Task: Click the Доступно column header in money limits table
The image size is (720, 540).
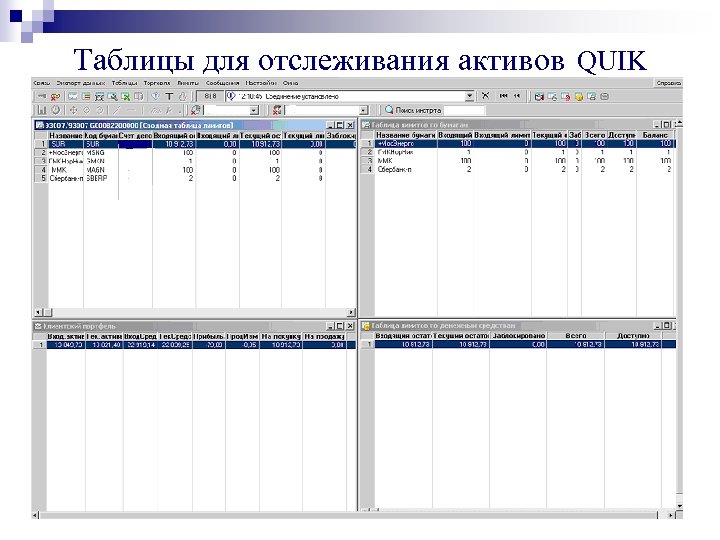Action: click(x=634, y=336)
